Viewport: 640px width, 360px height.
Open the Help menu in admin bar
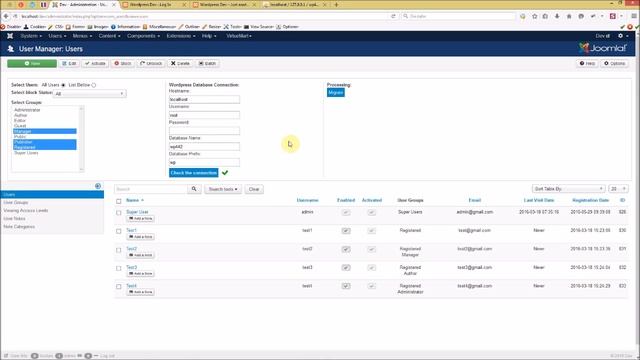click(x=209, y=36)
